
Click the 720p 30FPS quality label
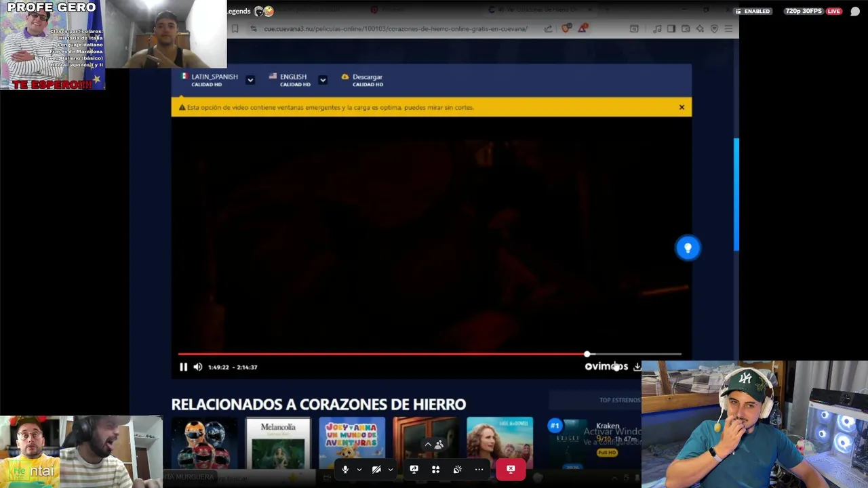point(804,11)
